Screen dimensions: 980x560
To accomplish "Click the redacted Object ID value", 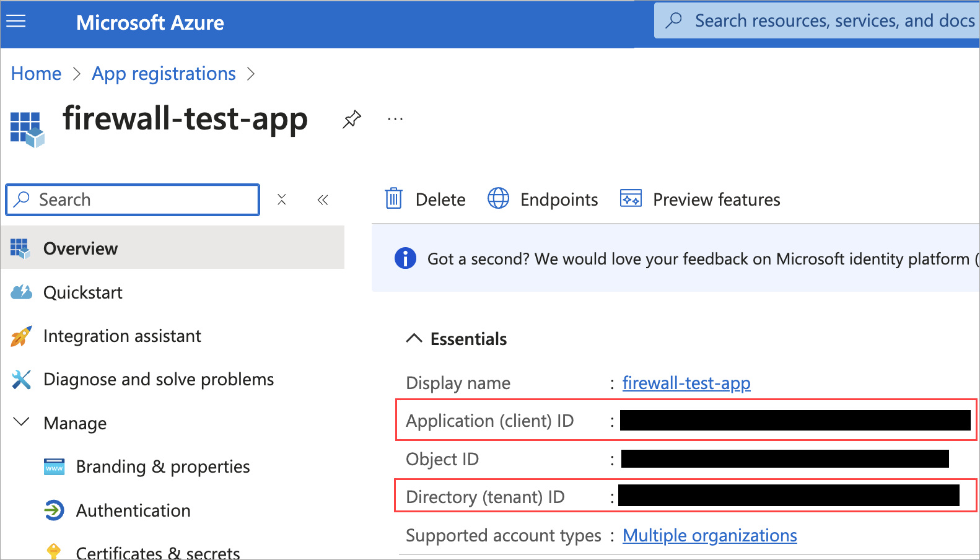I will (785, 458).
